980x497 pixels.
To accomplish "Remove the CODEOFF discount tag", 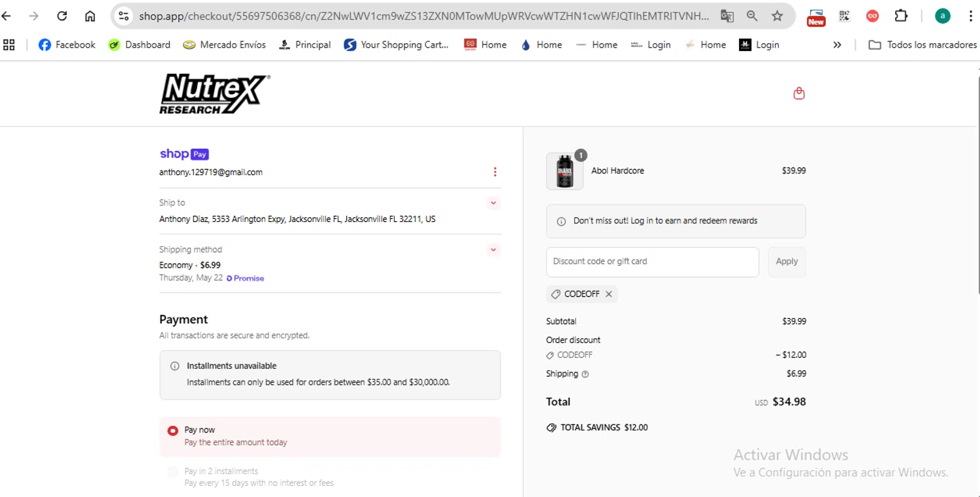I will point(608,294).
